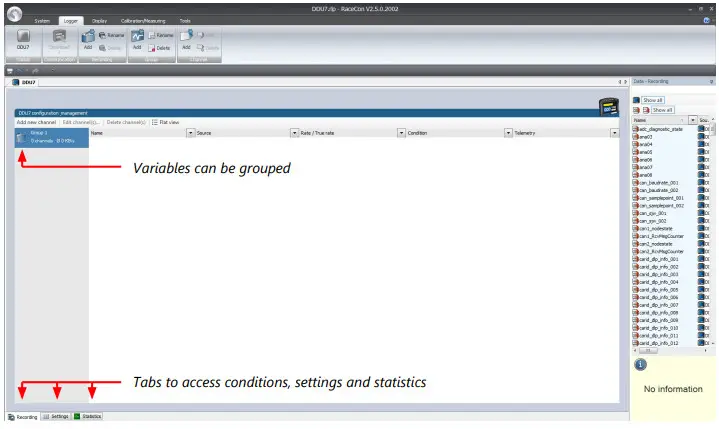
Task: Click the redo arrow in quick access toolbar
Action: pos(35,71)
